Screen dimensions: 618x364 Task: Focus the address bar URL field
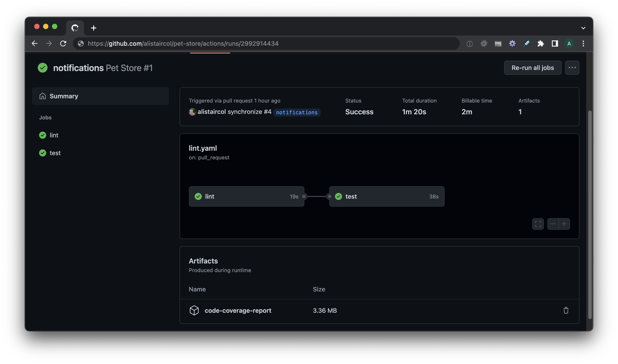tap(266, 44)
